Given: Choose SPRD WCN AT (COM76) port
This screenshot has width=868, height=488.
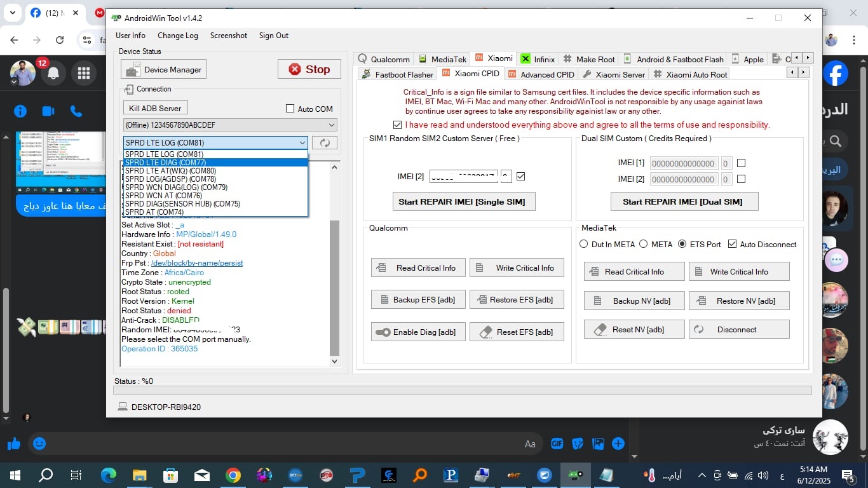Looking at the screenshot, I should [215, 196].
